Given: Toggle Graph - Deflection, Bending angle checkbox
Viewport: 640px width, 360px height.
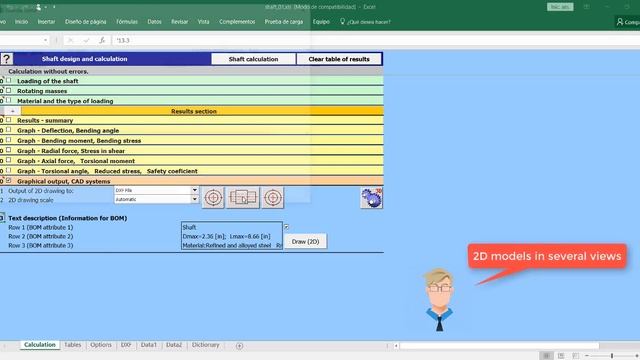Looking at the screenshot, I should pyautogui.click(x=9, y=130).
